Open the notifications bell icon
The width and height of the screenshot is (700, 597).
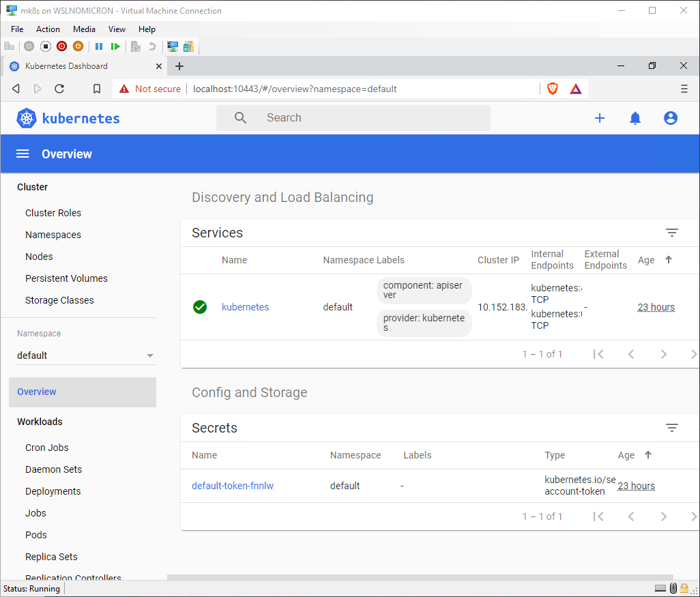pos(635,118)
